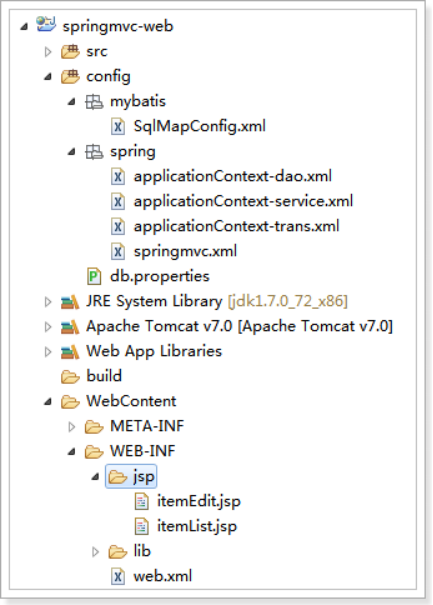Click the SqlMapConfig.xml file icon
Screen dimensions: 433x605
[x=118, y=127]
